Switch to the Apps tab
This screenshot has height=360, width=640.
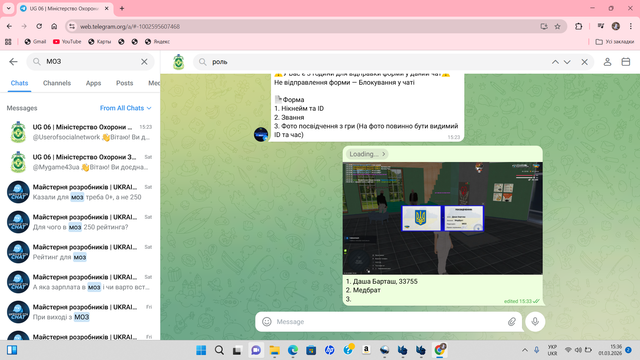93,83
